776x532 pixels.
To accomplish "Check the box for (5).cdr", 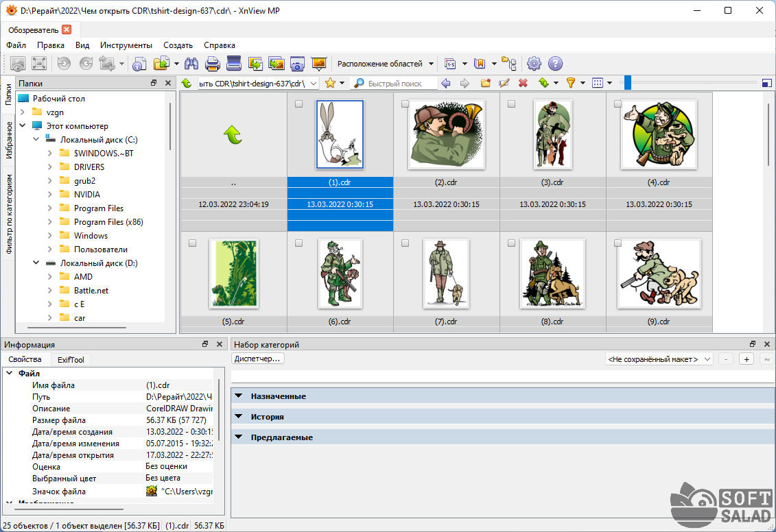I will click(x=193, y=243).
